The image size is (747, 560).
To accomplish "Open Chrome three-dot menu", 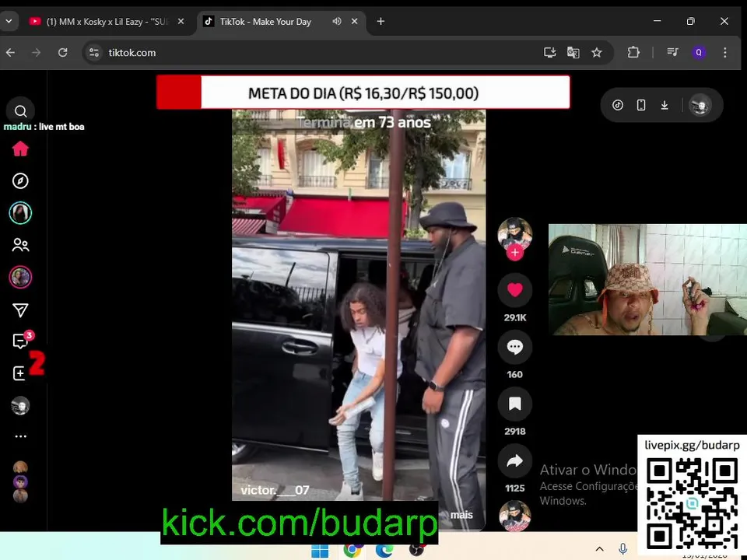I will pos(724,52).
